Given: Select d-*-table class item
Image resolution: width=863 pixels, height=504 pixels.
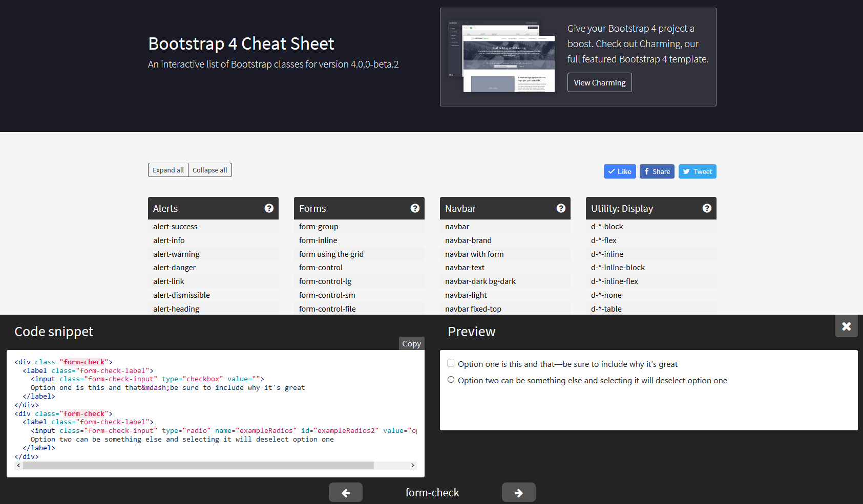Looking at the screenshot, I should point(651,309).
